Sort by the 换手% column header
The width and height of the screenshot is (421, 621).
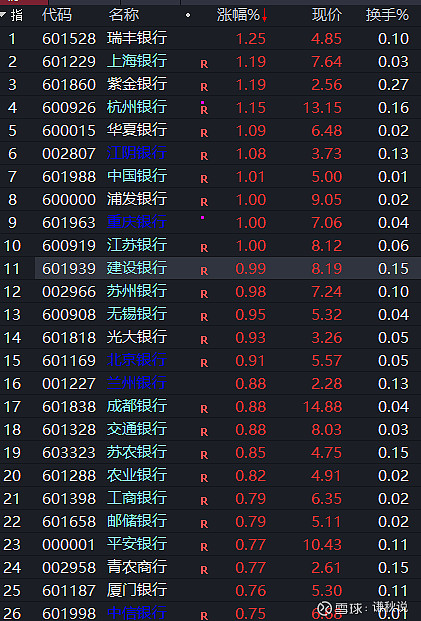(387, 15)
